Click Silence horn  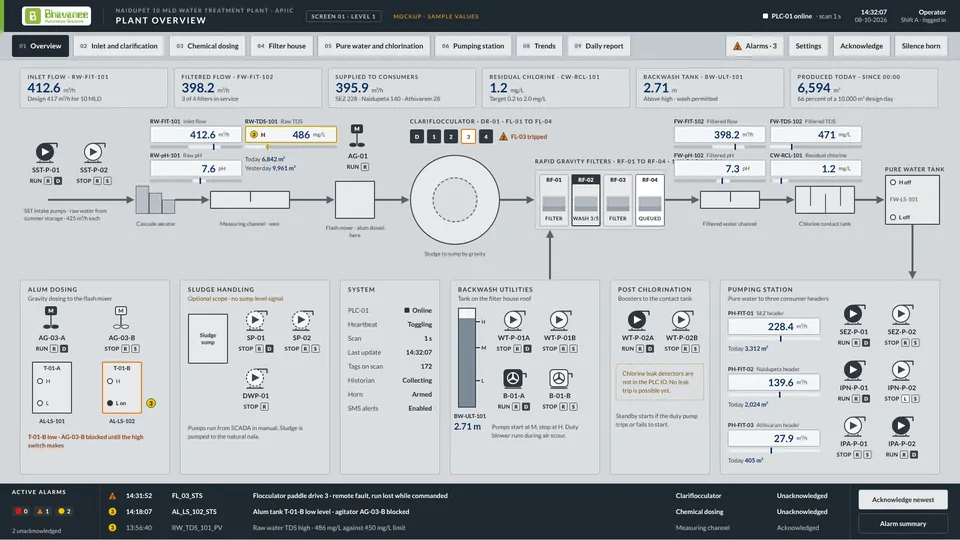click(921, 46)
